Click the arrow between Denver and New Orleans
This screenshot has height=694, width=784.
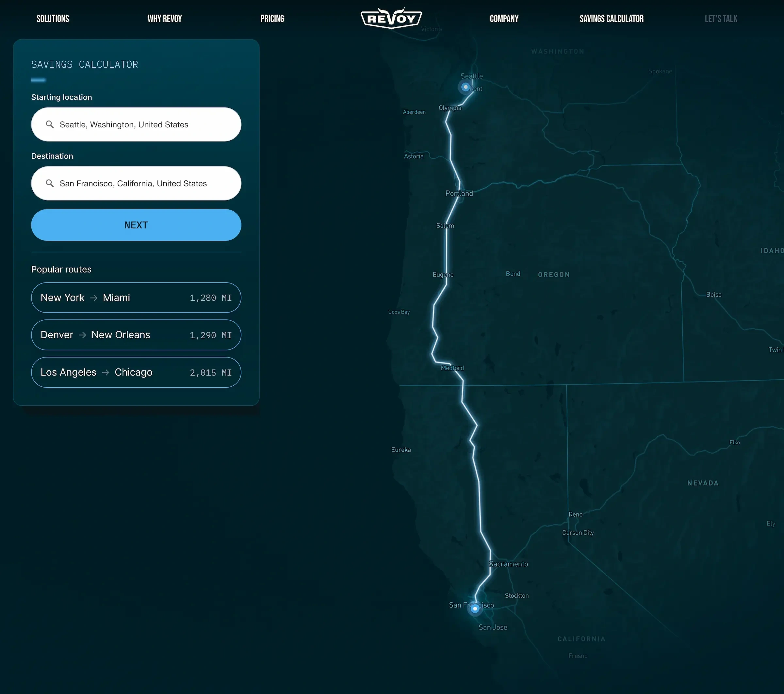tap(82, 335)
